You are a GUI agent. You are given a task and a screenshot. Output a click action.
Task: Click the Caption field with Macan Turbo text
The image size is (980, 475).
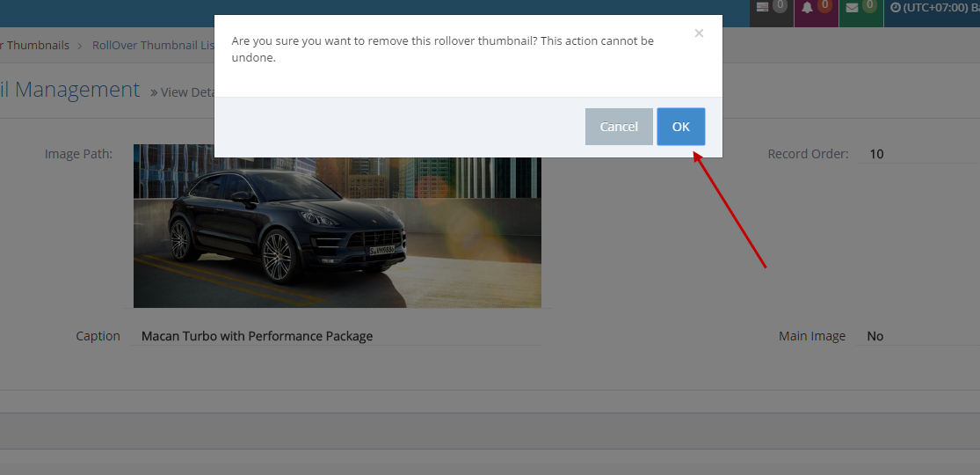257,336
